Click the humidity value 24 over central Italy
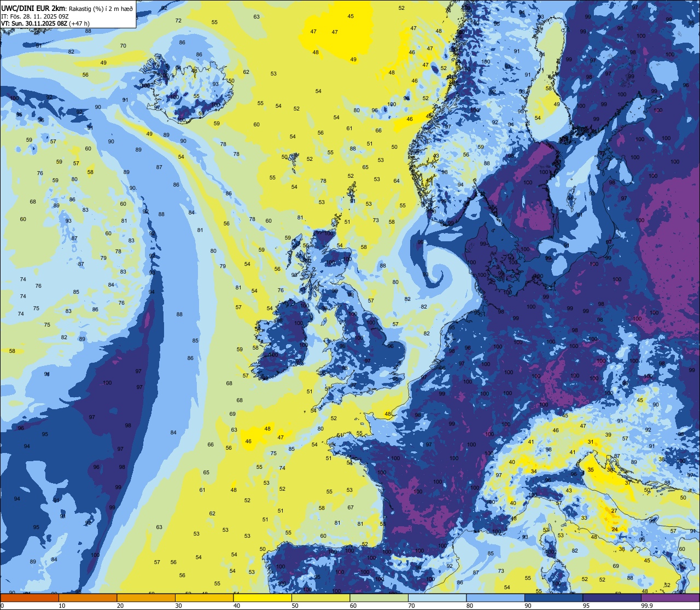Viewport: 700px width, 610px height. [615, 530]
